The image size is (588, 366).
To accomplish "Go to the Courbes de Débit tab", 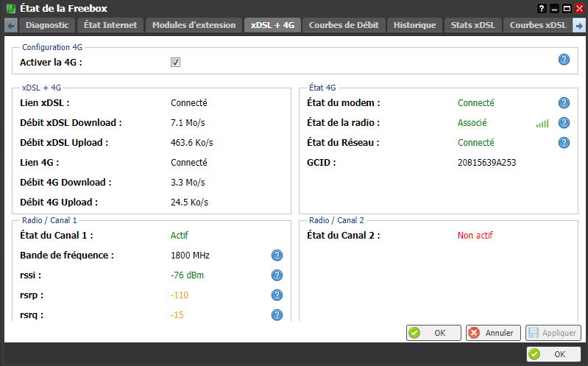I will pyautogui.click(x=344, y=25).
